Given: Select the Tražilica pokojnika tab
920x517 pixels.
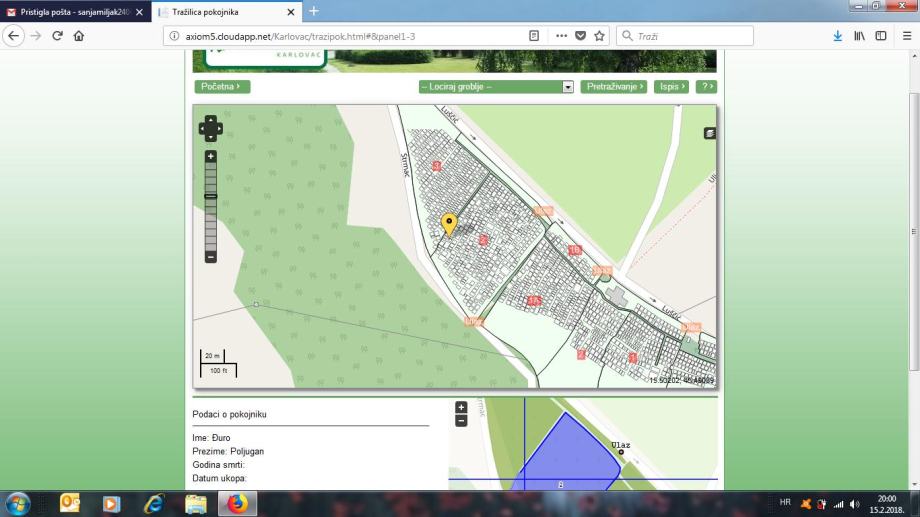Looking at the screenshot, I should coord(226,12).
